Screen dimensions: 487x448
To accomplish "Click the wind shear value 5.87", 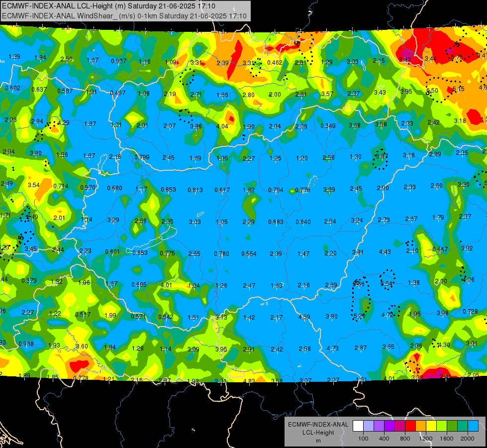I will coord(382,156).
